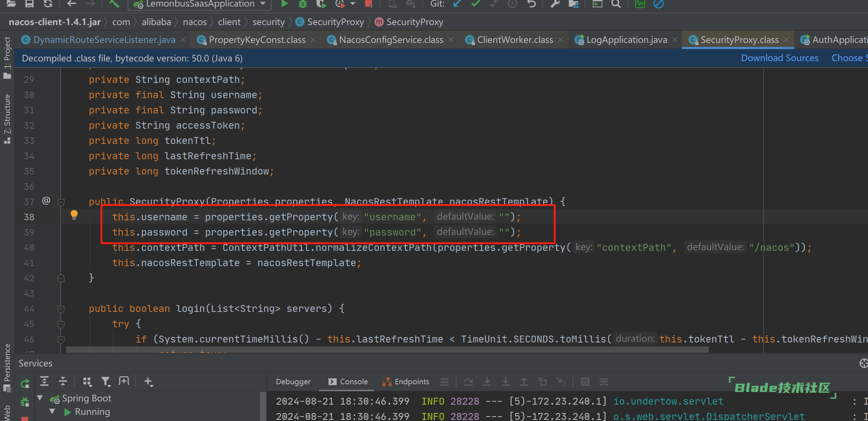
Task: Build project with the green hammer icon
Action: (114, 4)
